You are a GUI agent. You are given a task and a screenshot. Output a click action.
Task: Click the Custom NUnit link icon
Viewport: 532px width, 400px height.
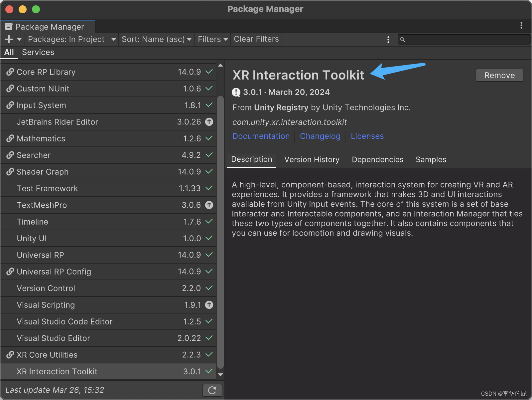click(10, 89)
